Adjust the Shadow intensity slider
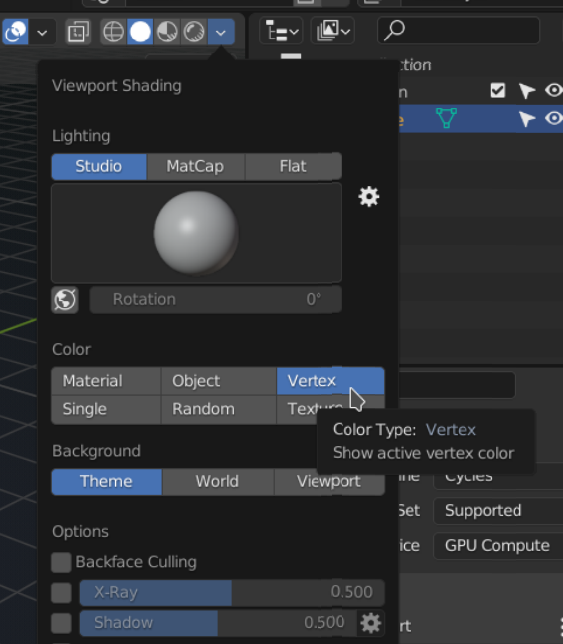The width and height of the screenshot is (563, 644). [218, 623]
